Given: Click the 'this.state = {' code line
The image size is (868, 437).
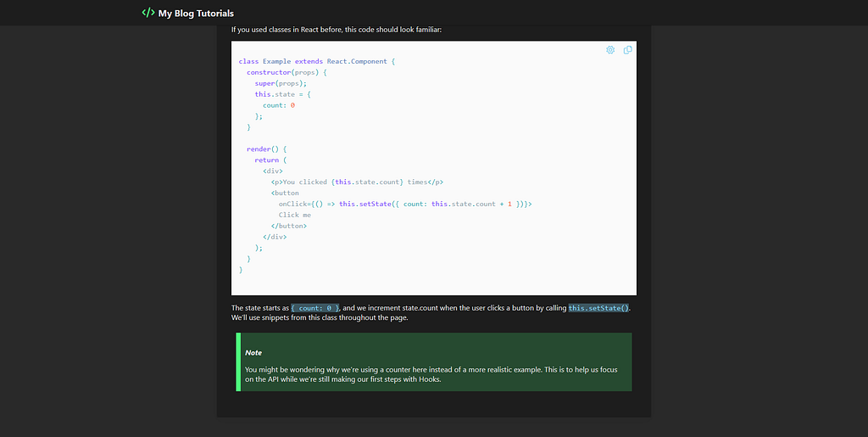Looking at the screenshot, I should point(283,94).
